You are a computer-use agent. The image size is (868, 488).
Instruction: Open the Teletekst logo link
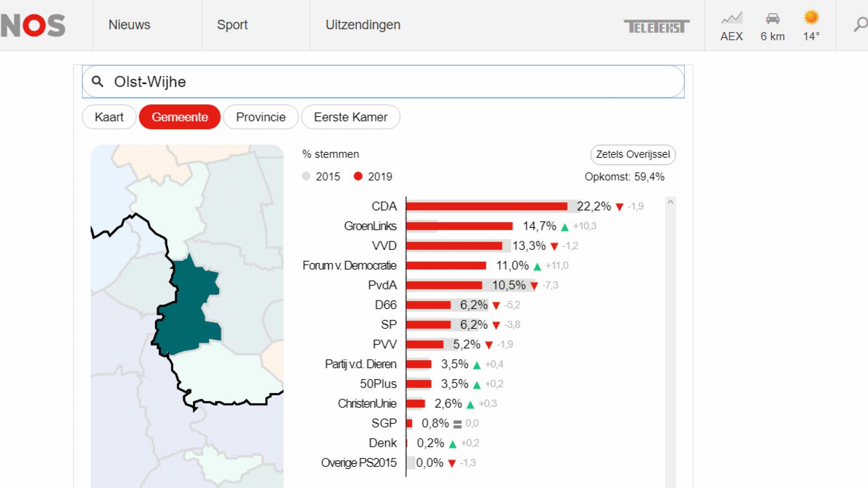pyautogui.click(x=656, y=27)
